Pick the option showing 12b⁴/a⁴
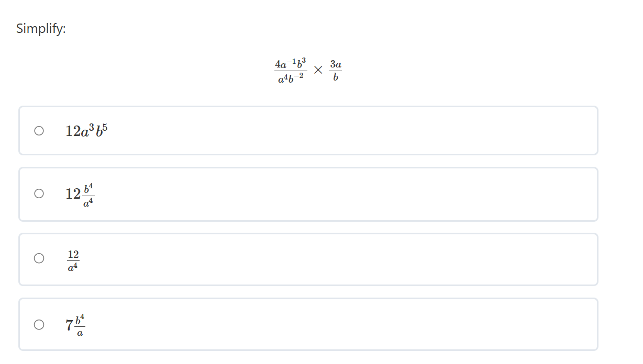The image size is (643, 364). tap(79, 194)
